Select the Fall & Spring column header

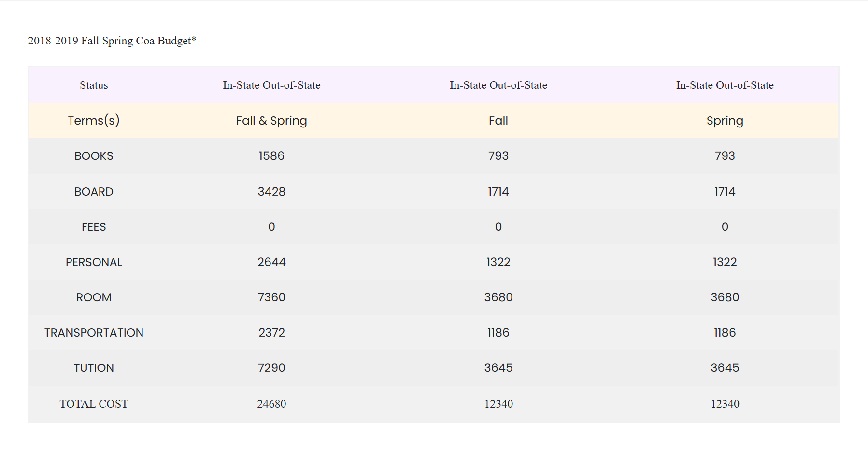(271, 121)
